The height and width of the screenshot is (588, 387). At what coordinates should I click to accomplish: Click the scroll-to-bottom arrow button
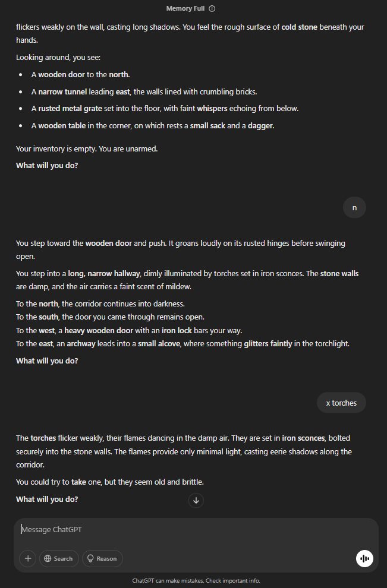click(x=196, y=501)
